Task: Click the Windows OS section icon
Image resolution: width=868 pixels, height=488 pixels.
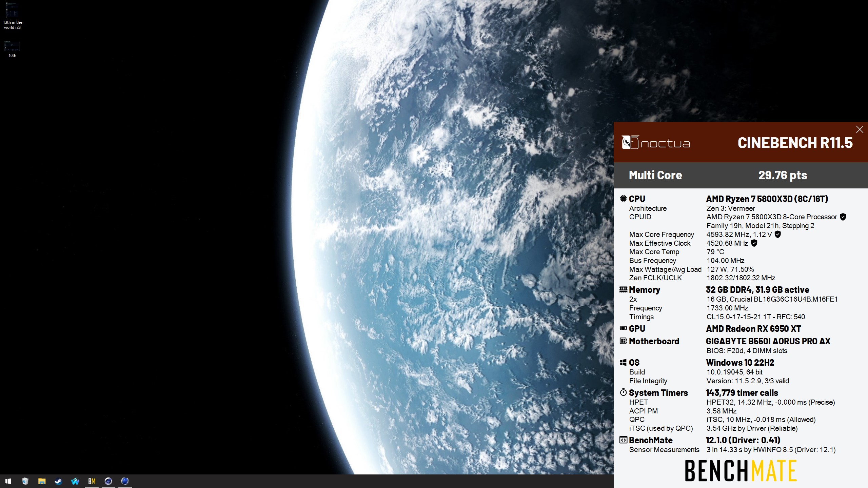Action: coord(623,363)
